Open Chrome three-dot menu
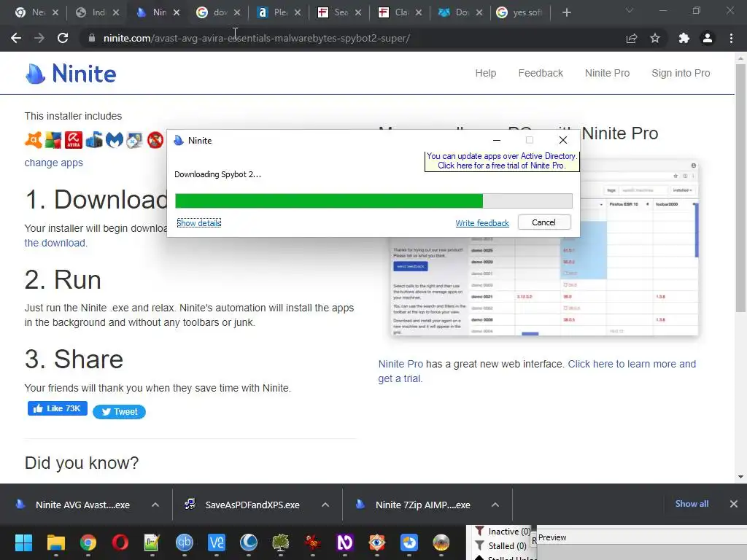This screenshot has height=560, width=747. pos(731,38)
